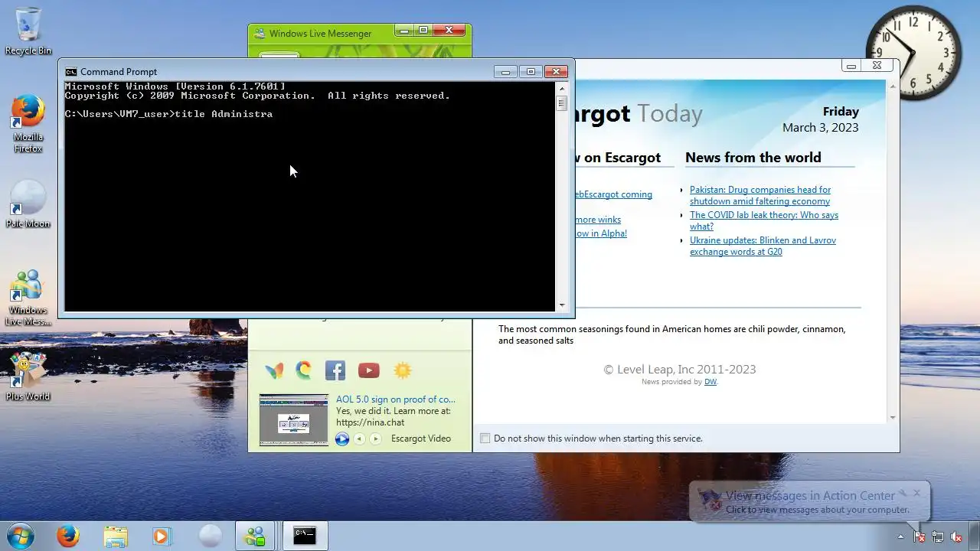980x551 pixels.
Task: Open the Windows Start menu orb
Action: [x=21, y=536]
